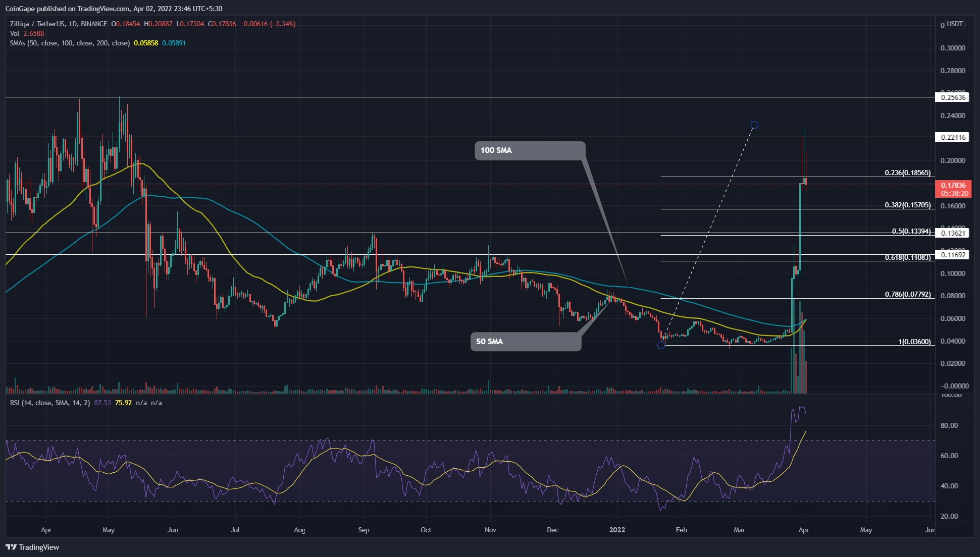
Task: Click the 0.25636 price line label
Action: 952,97
